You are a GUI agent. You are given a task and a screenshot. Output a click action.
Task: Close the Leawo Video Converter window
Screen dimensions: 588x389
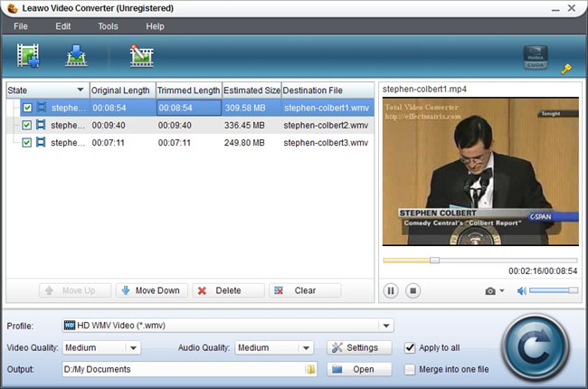tap(572, 8)
